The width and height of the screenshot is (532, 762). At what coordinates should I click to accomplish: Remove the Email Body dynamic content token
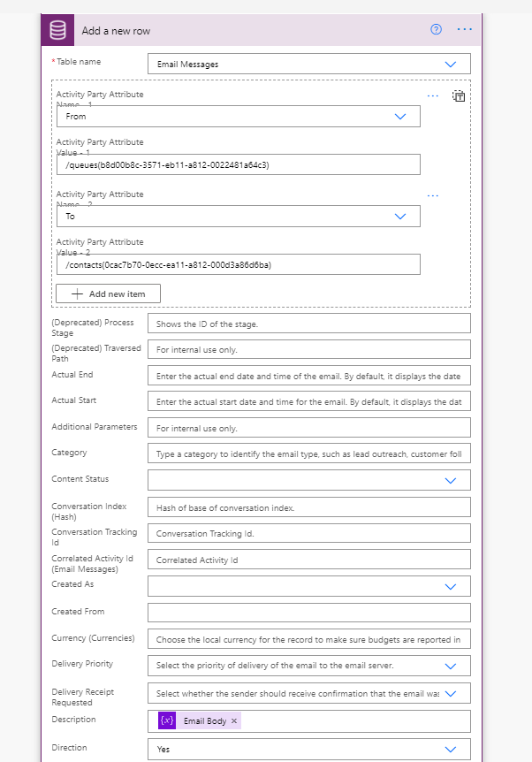[234, 721]
